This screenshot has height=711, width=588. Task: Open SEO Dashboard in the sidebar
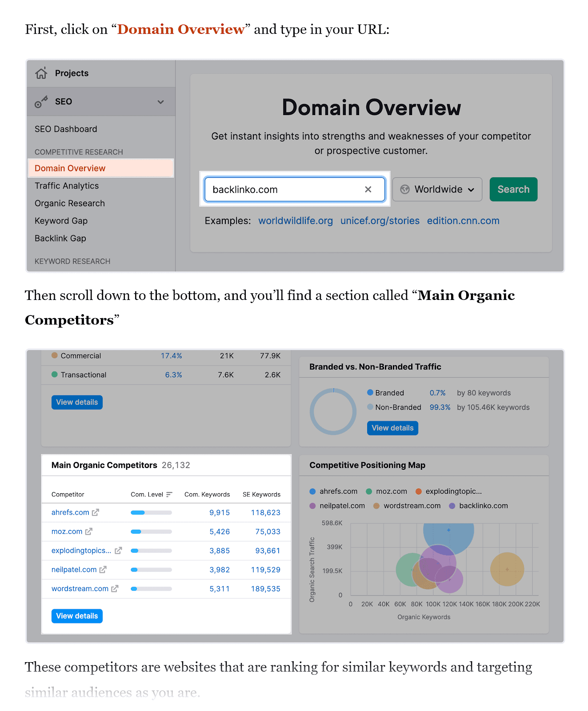click(66, 129)
